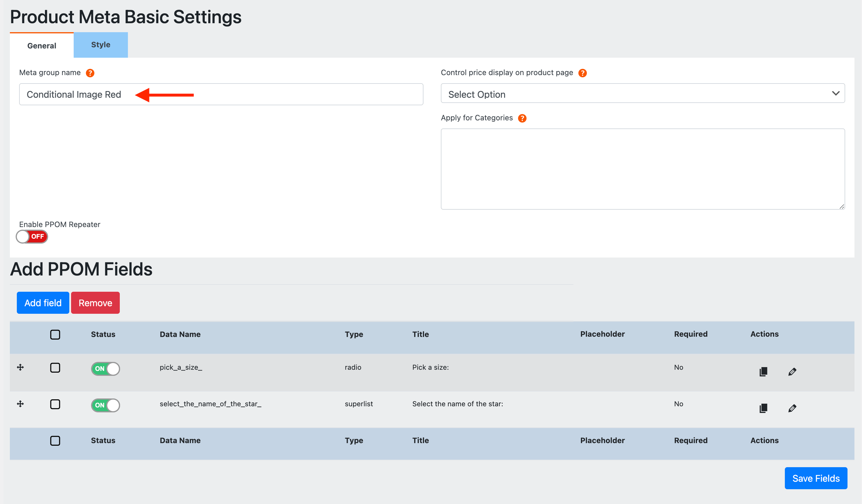The height and width of the screenshot is (504, 862).
Task: Edit the pick_a_size_ field with pencil icon
Action: (792, 371)
